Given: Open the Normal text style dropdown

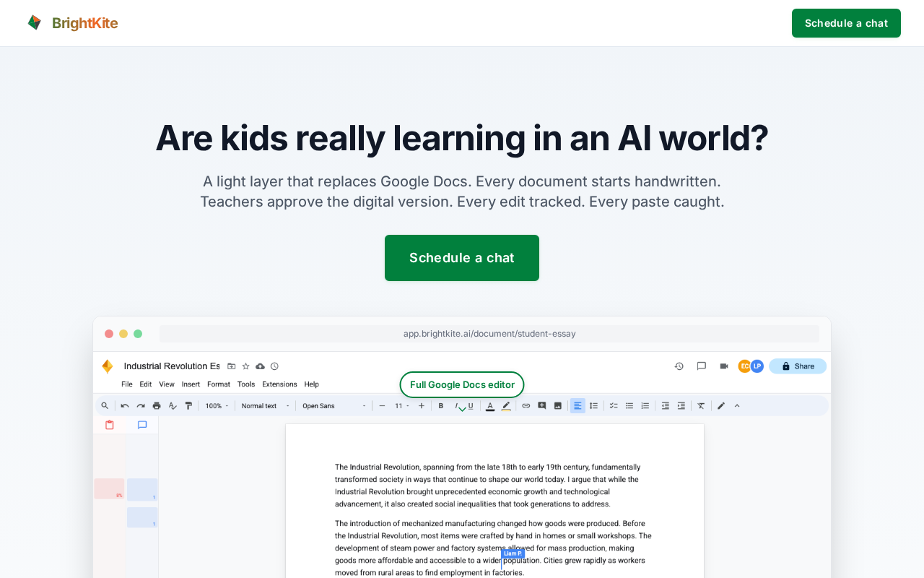Looking at the screenshot, I should pyautogui.click(x=265, y=406).
